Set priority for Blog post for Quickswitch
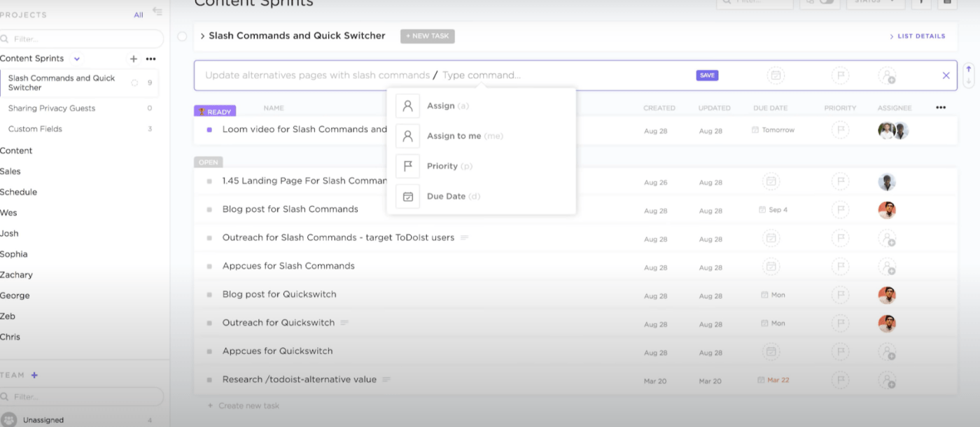The height and width of the screenshot is (427, 980). point(840,295)
